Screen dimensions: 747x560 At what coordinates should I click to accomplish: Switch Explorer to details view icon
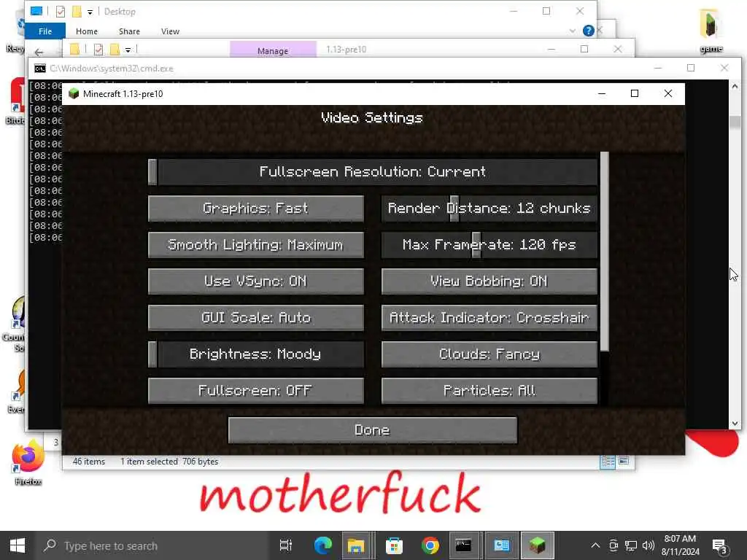point(608,462)
